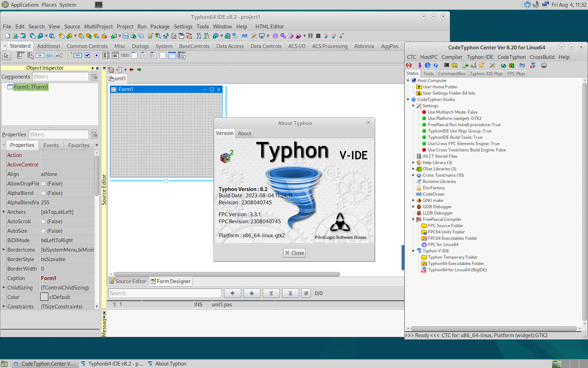Click the Stop debugging square icon

318,36
